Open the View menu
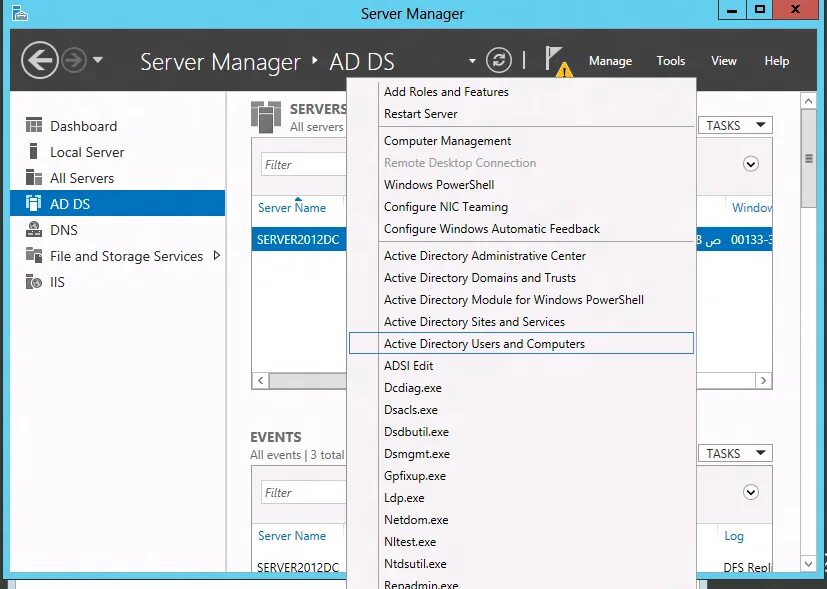Screen dimensions: 827x589 724,61
